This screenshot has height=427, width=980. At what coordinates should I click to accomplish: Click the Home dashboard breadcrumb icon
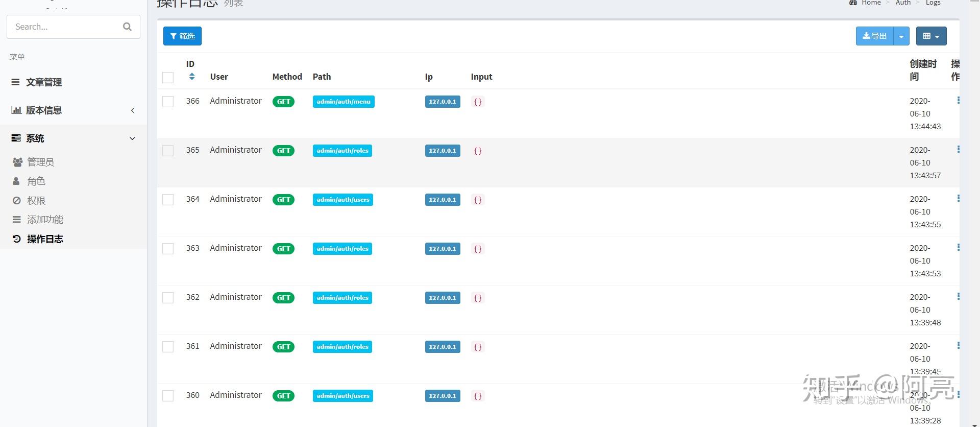coord(853,3)
